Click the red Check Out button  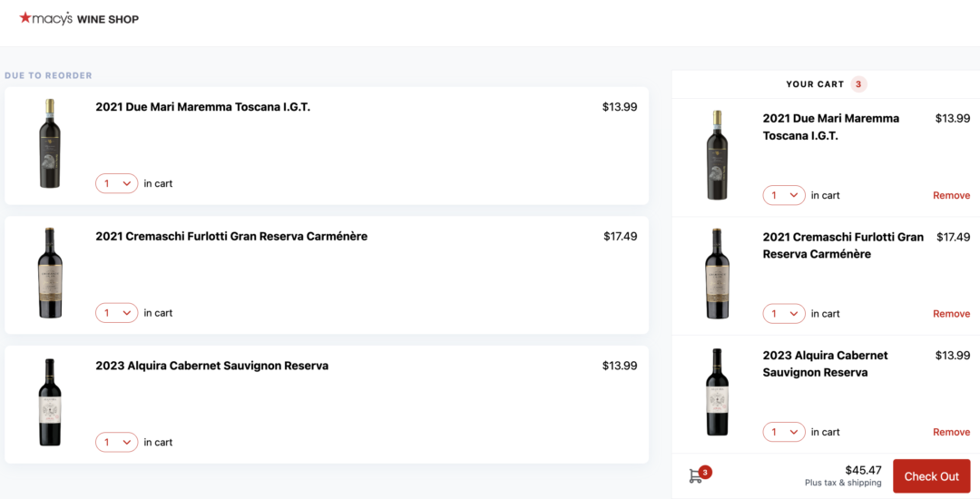pos(931,476)
